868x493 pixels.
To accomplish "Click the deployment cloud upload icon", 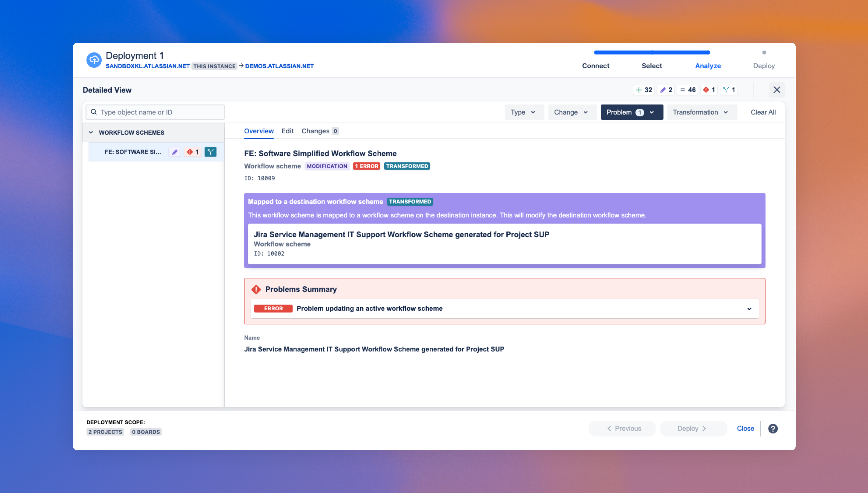I will tap(94, 60).
